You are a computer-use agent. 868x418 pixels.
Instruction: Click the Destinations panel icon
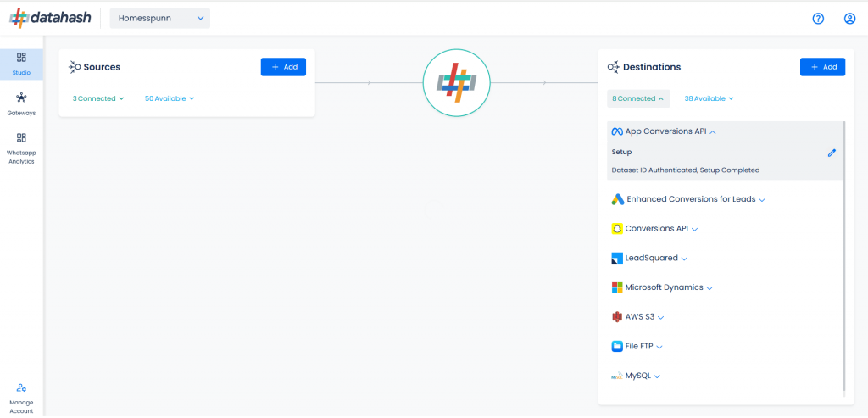(x=613, y=67)
